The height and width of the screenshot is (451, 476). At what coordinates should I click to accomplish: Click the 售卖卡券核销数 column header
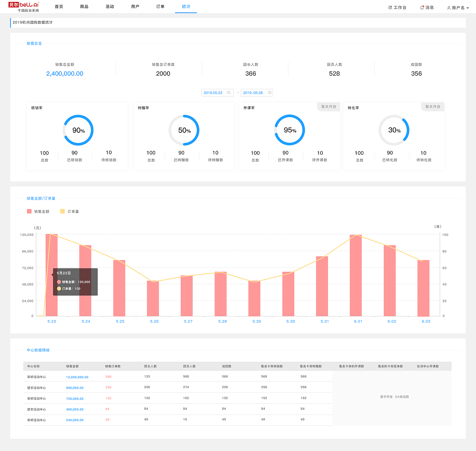[272, 366]
